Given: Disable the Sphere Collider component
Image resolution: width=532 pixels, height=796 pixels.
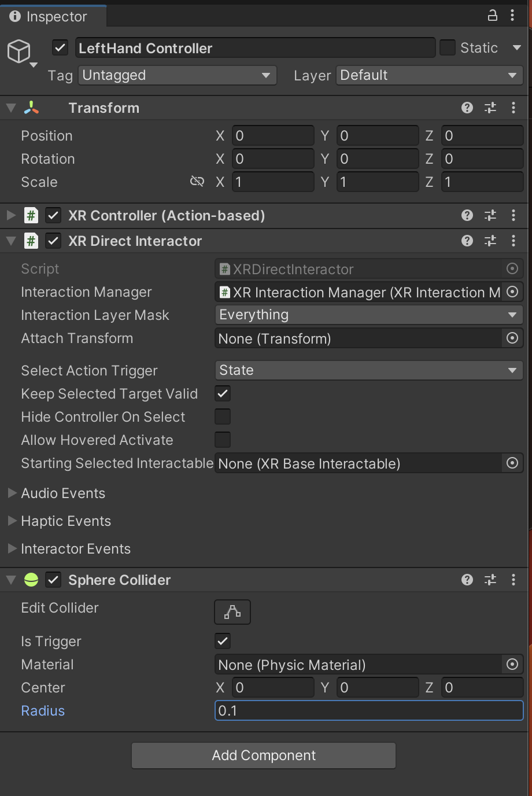Looking at the screenshot, I should (x=53, y=580).
